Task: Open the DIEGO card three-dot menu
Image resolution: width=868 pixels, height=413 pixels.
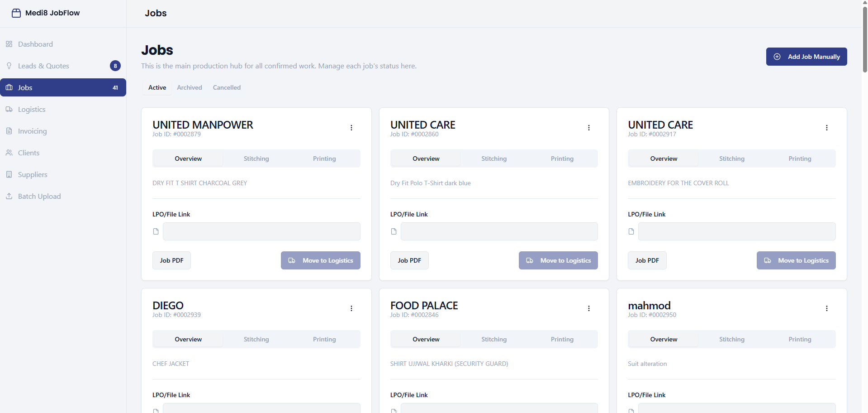Action: click(x=351, y=308)
